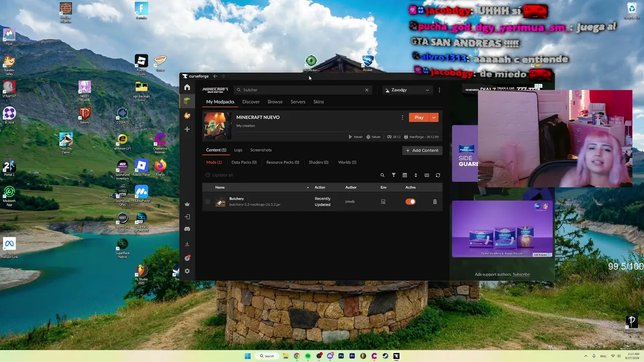Refresh the mods list
The width and height of the screenshot is (644, 362).
pyautogui.click(x=438, y=175)
